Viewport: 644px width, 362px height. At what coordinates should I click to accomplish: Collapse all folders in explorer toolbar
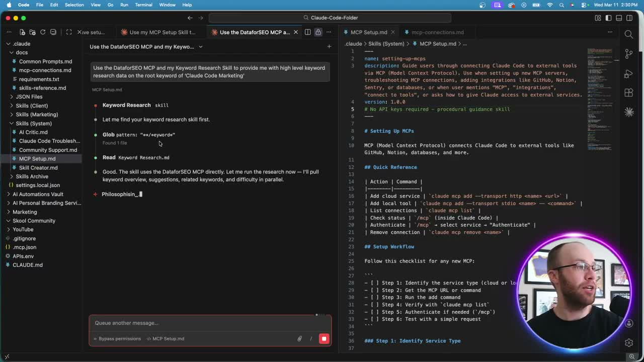pos(53,32)
